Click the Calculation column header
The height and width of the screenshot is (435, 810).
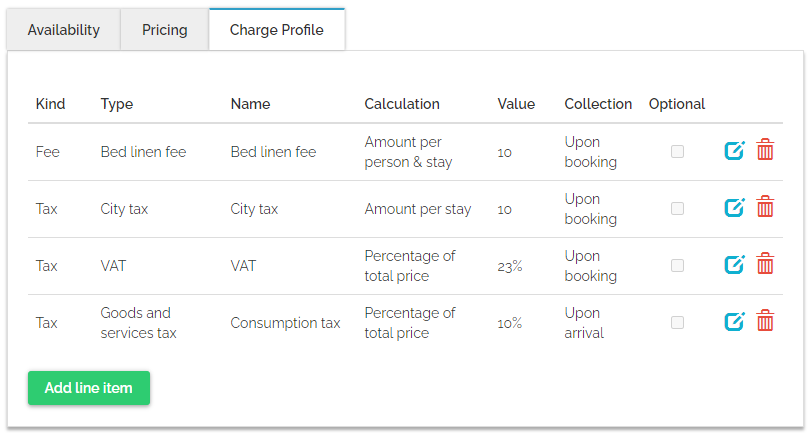pos(402,104)
